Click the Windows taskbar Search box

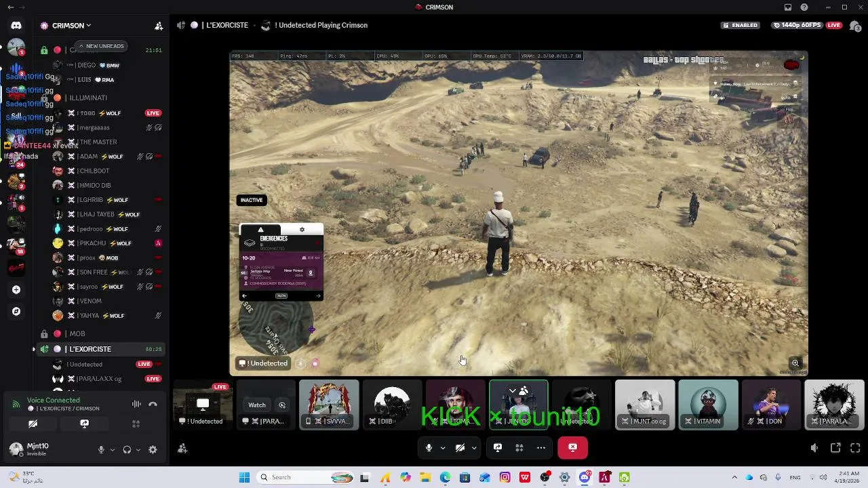[307, 477]
